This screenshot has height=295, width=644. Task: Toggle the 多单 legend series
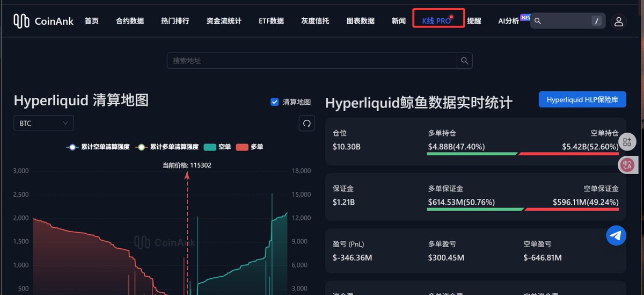(250, 147)
